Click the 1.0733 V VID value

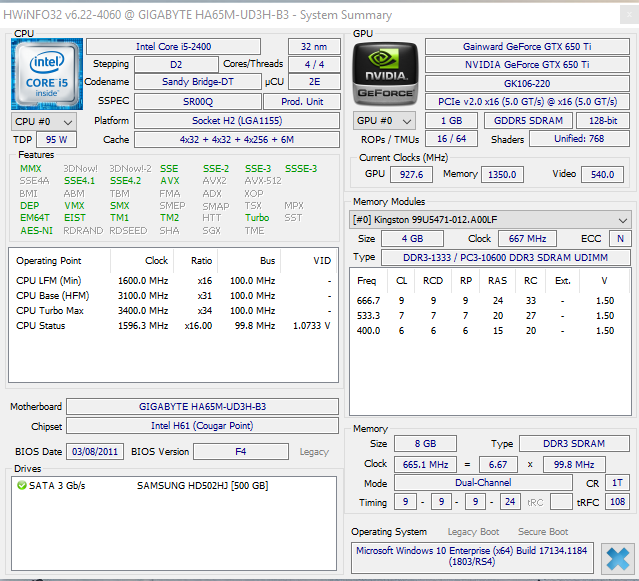312,326
